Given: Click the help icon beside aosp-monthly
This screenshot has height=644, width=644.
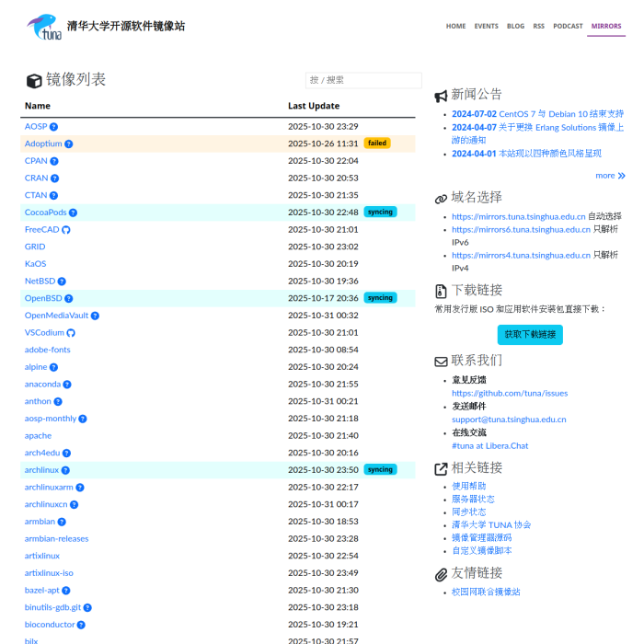Looking at the screenshot, I should tap(83, 419).
